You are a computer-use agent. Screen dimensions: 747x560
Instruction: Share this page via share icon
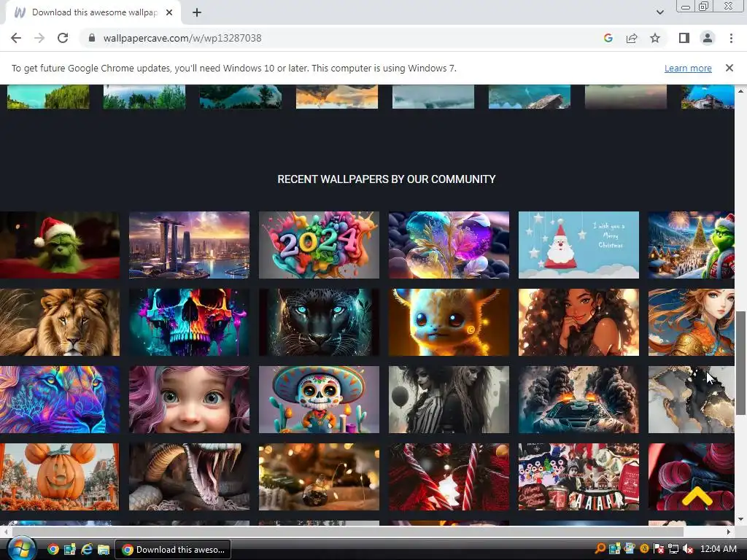(632, 38)
